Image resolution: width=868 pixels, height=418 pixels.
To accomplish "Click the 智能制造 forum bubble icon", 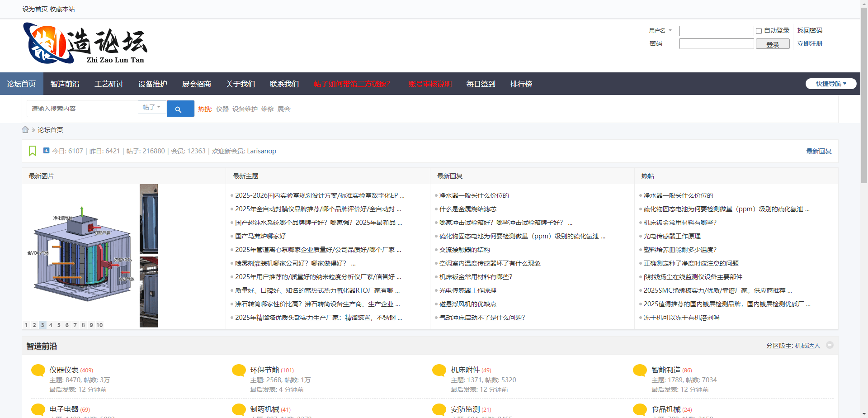I will point(640,370).
